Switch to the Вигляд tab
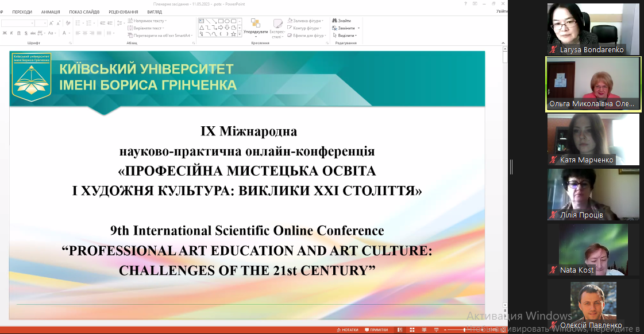 tap(155, 12)
